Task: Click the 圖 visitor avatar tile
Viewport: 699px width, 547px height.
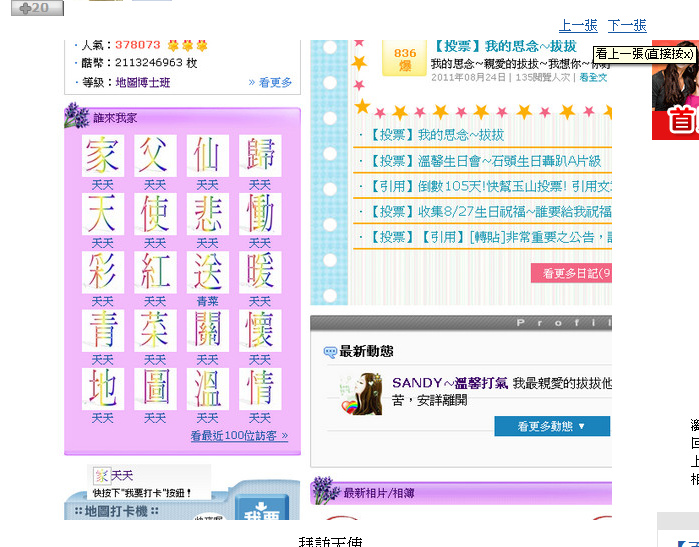Action: click(155, 389)
